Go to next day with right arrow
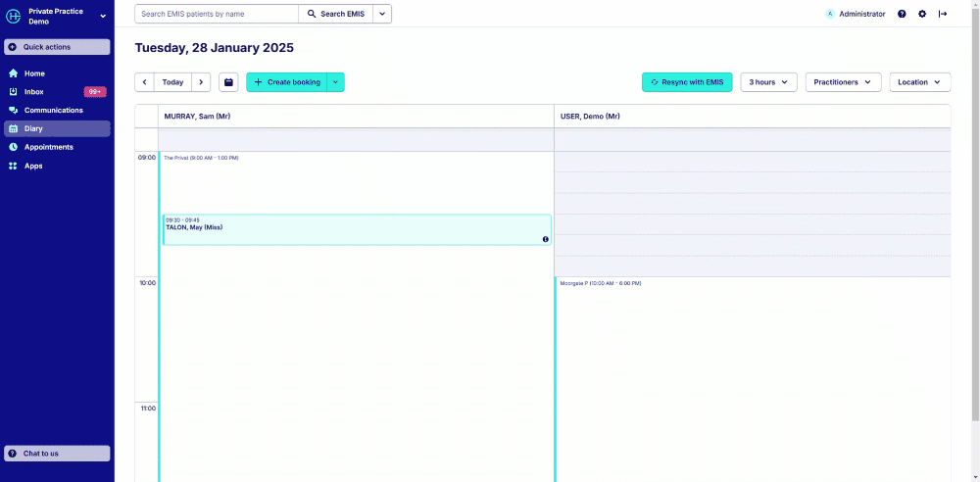This screenshot has height=482, width=980. (201, 82)
